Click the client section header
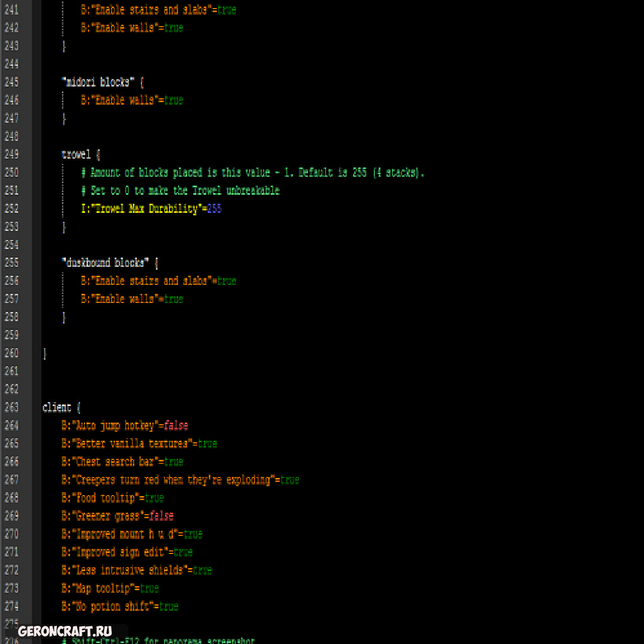Image resolution: width=644 pixels, height=644 pixels. [x=57, y=408]
